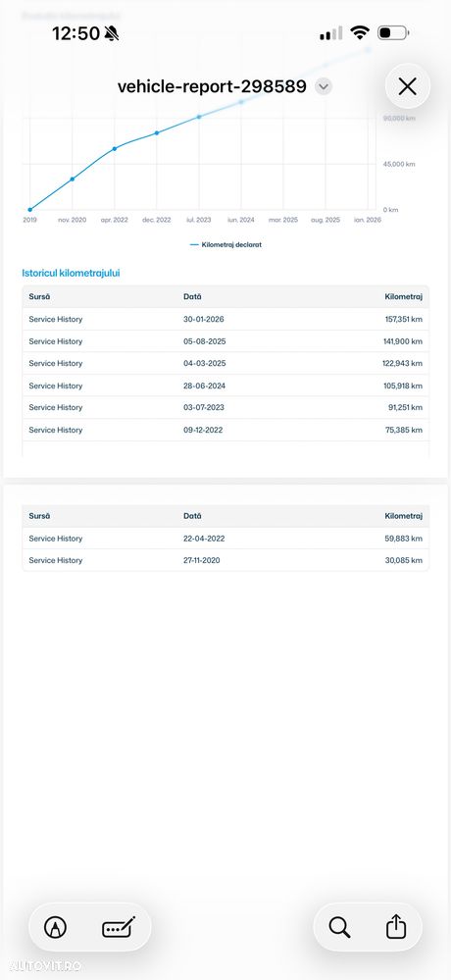
Task: Open the form fill signature tool
Action: (119, 927)
